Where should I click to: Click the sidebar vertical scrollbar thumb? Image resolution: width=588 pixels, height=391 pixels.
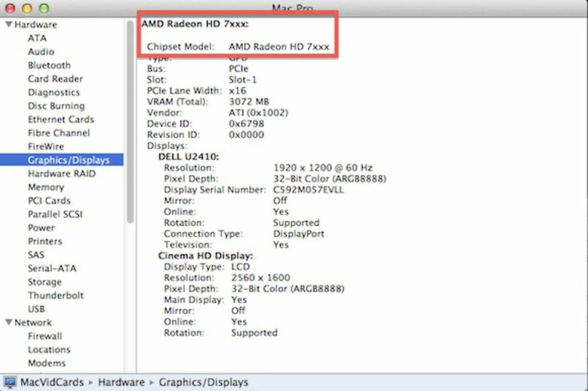tap(130, 122)
